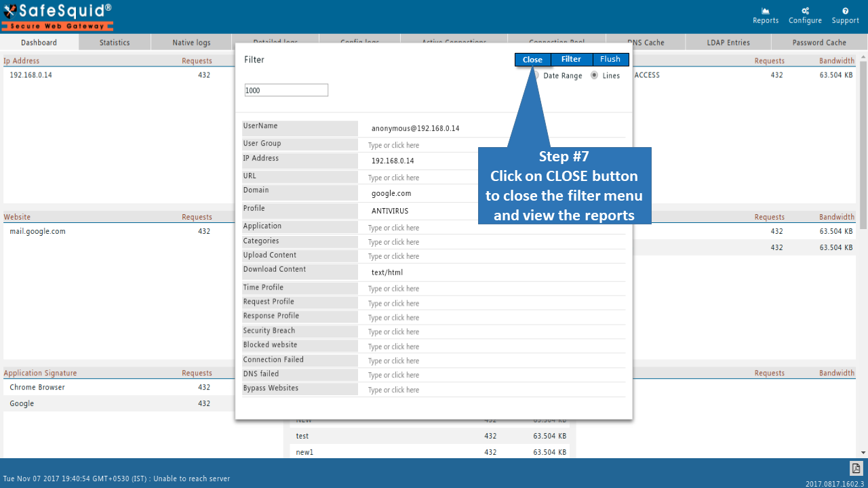Select the Date Range radio button
The image size is (868, 488).
pos(536,75)
